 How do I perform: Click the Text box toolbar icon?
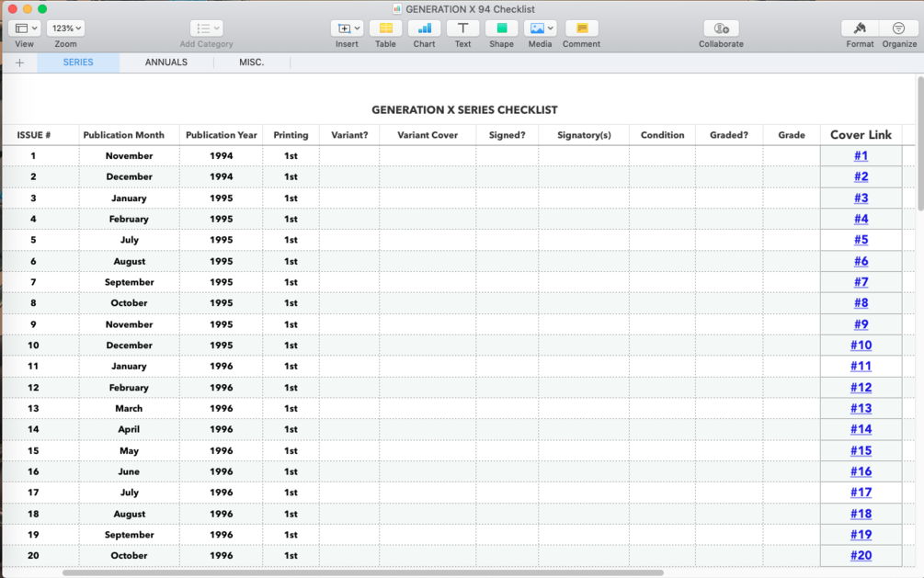click(462, 28)
